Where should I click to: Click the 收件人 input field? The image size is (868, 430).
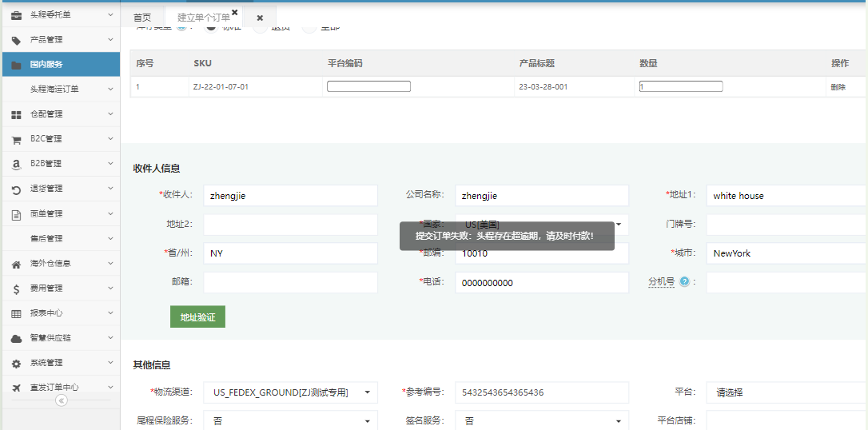[x=291, y=195]
